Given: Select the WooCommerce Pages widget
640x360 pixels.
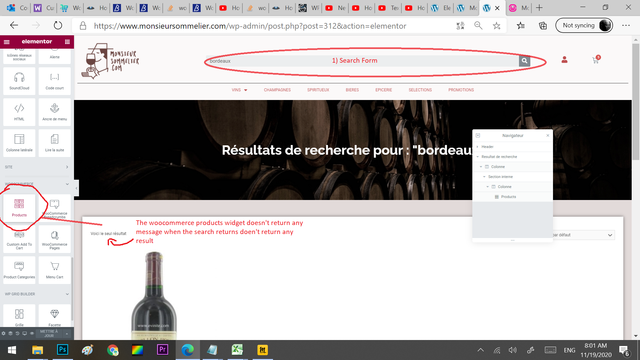Looking at the screenshot, I should click(55, 239).
